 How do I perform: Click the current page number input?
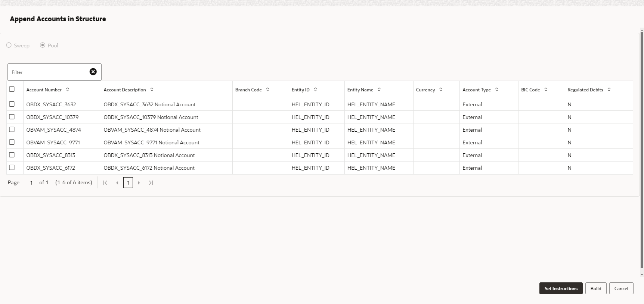point(31,183)
